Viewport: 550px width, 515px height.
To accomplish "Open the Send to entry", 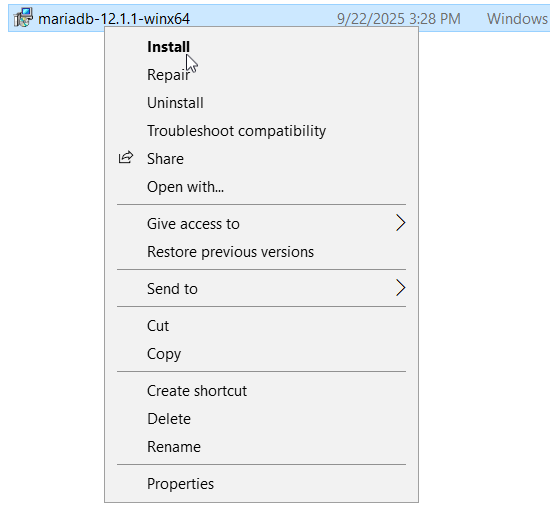I will pos(172,289).
